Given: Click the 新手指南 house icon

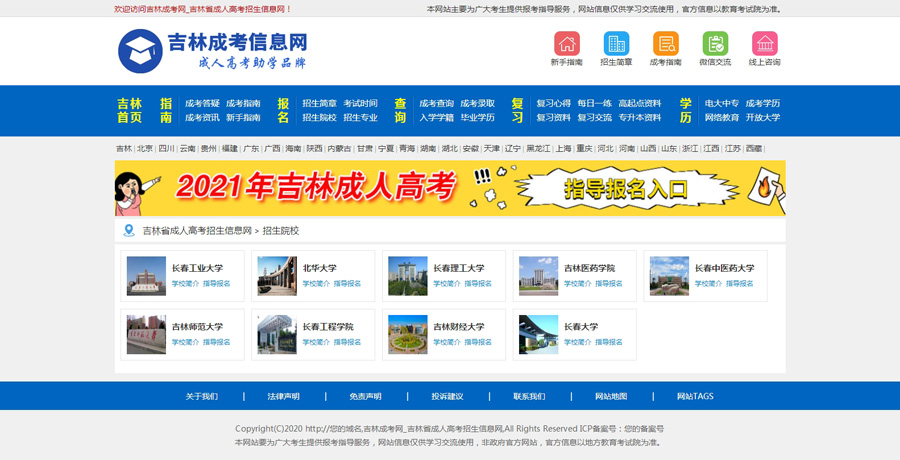Looking at the screenshot, I should [566, 44].
